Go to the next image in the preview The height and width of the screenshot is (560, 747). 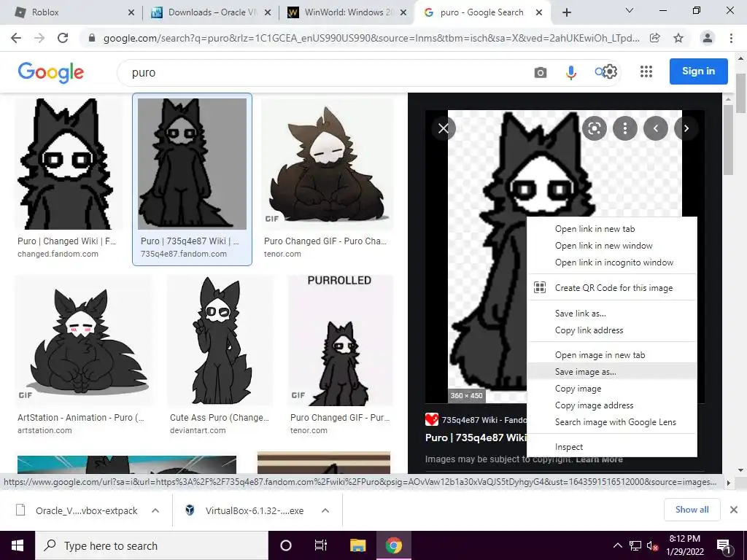click(x=686, y=128)
